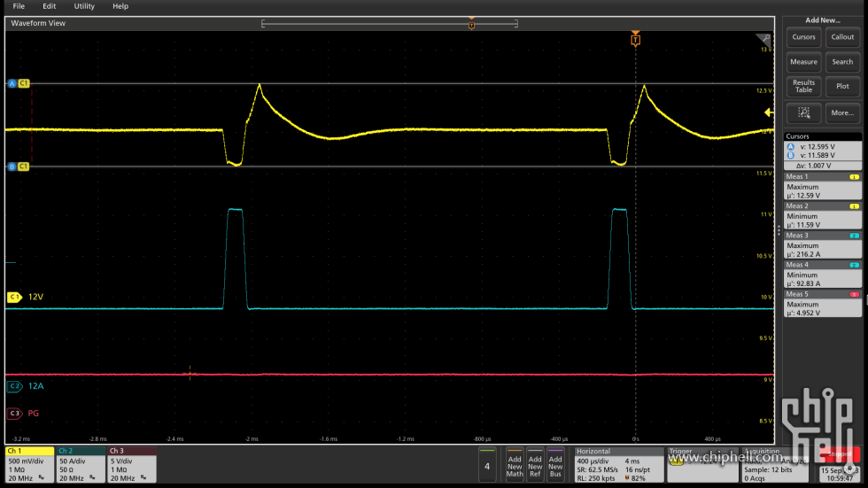This screenshot has height=488, width=868.
Task: Click the yellow trigger level arrow
Action: 769,112
